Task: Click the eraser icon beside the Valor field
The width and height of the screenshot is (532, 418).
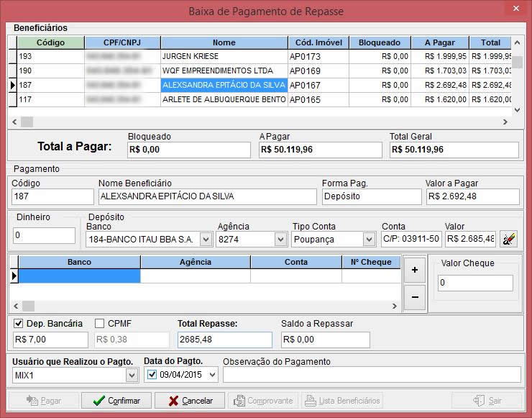Action: point(509,239)
